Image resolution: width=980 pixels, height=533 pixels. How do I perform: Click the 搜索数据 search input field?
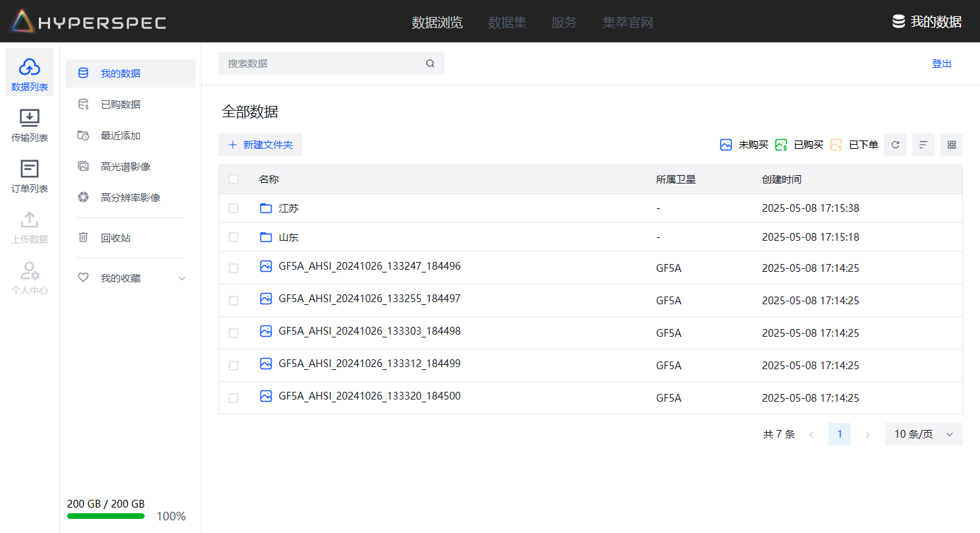321,64
